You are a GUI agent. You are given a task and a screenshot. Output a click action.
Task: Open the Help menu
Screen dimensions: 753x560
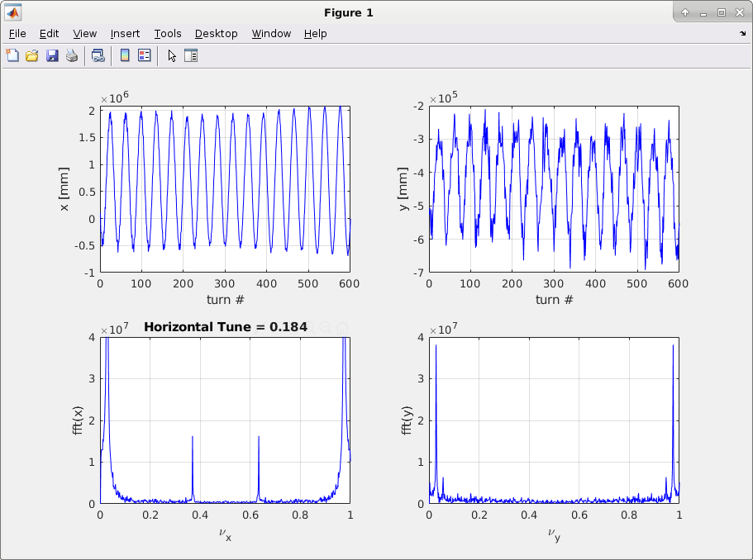click(x=315, y=34)
